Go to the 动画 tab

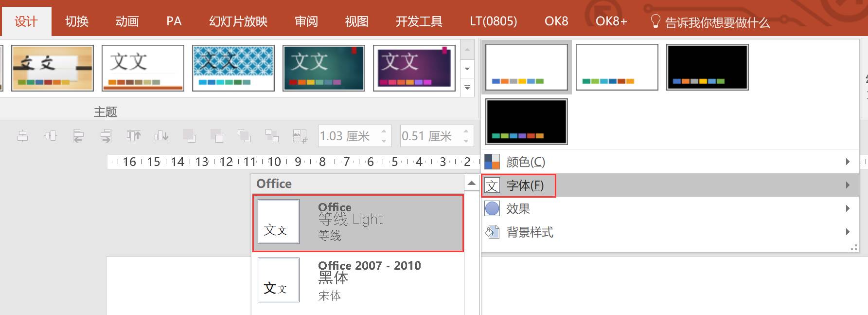click(127, 21)
